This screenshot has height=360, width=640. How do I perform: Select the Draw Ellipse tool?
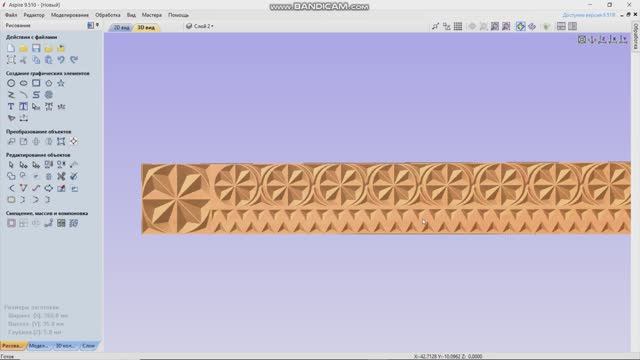23,83
